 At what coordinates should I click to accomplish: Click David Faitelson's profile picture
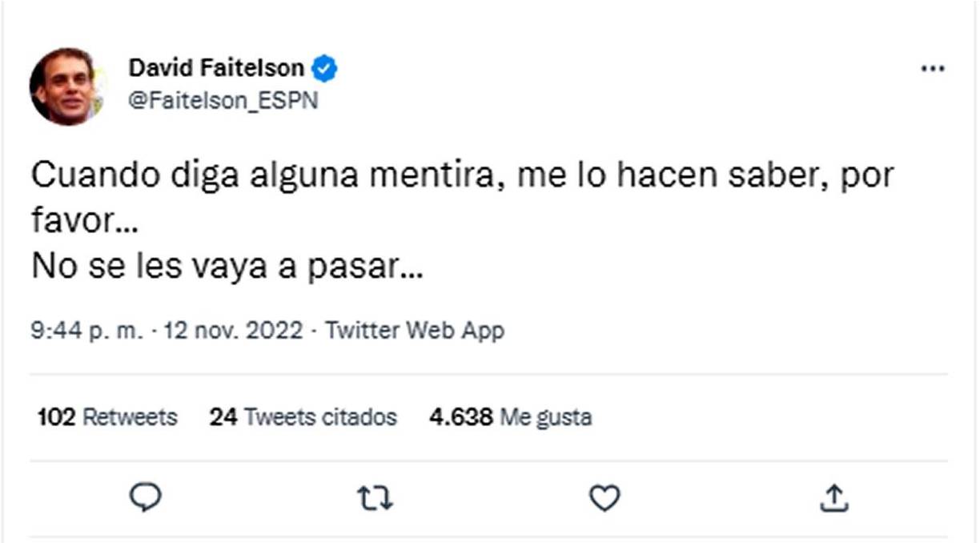point(67,86)
